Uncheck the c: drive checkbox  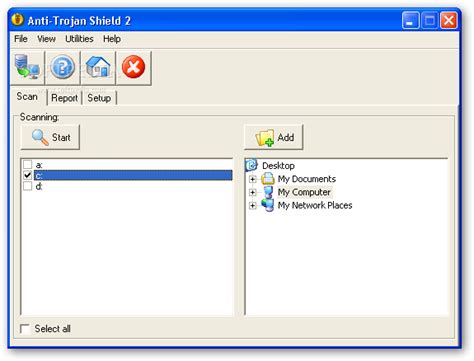(28, 175)
